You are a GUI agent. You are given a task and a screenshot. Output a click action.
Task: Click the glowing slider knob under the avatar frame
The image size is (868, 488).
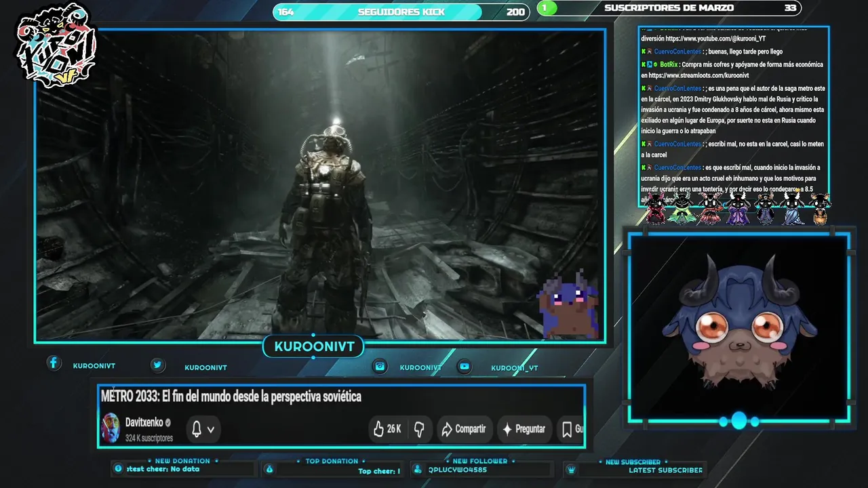[739, 421]
